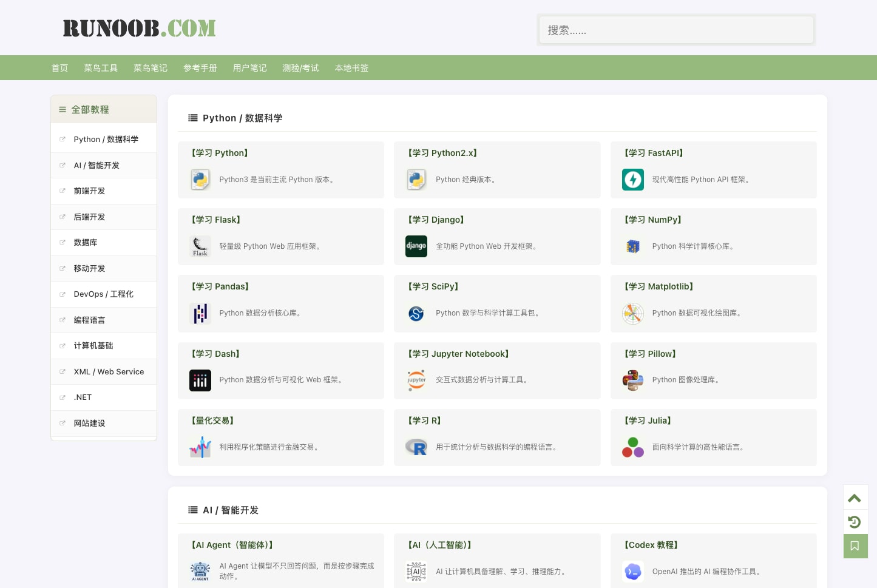Select AI / 智能开发 in the sidebar

104,165
